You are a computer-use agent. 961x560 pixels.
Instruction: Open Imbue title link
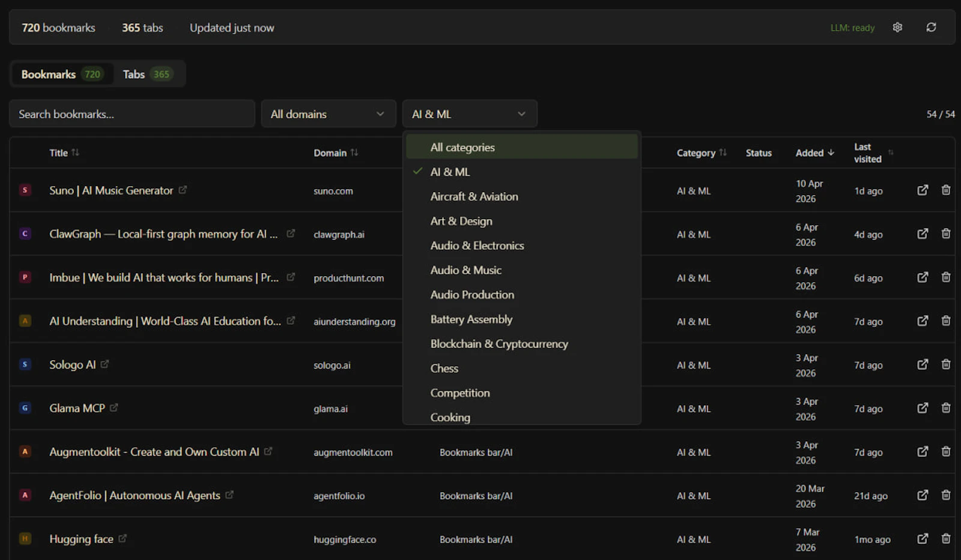click(x=164, y=277)
